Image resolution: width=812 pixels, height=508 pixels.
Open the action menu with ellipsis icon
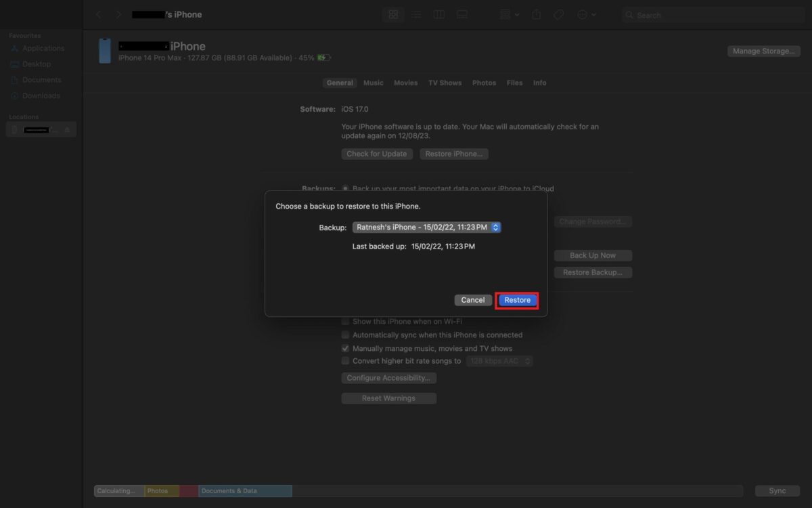tap(586, 14)
